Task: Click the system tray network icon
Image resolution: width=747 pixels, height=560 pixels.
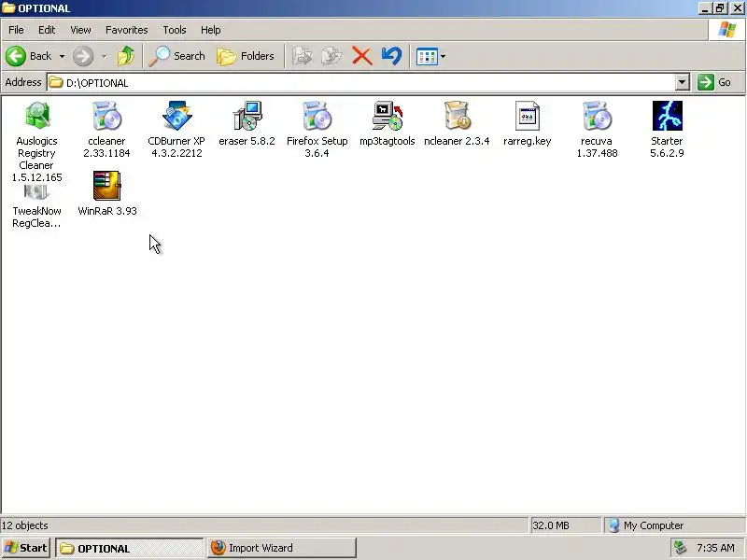Action: click(x=681, y=548)
